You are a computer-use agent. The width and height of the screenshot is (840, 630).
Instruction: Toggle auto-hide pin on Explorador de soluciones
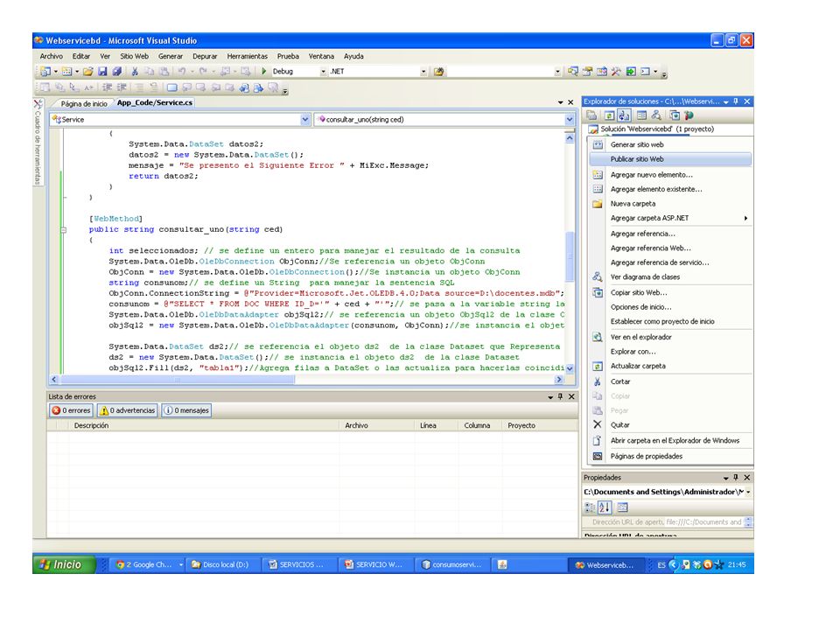[736, 101]
